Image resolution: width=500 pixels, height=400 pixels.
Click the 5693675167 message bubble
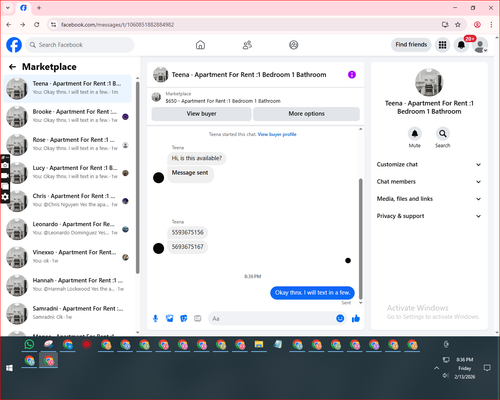pos(187,247)
